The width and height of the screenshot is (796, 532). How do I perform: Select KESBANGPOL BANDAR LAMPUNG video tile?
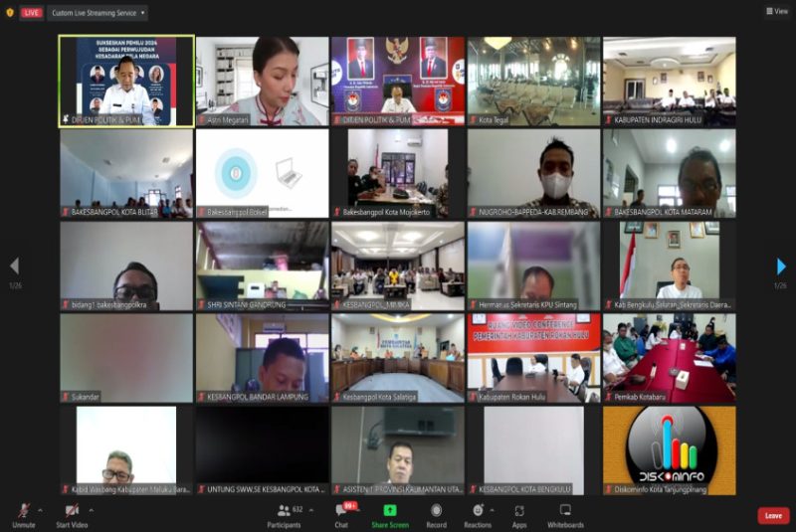(263, 358)
